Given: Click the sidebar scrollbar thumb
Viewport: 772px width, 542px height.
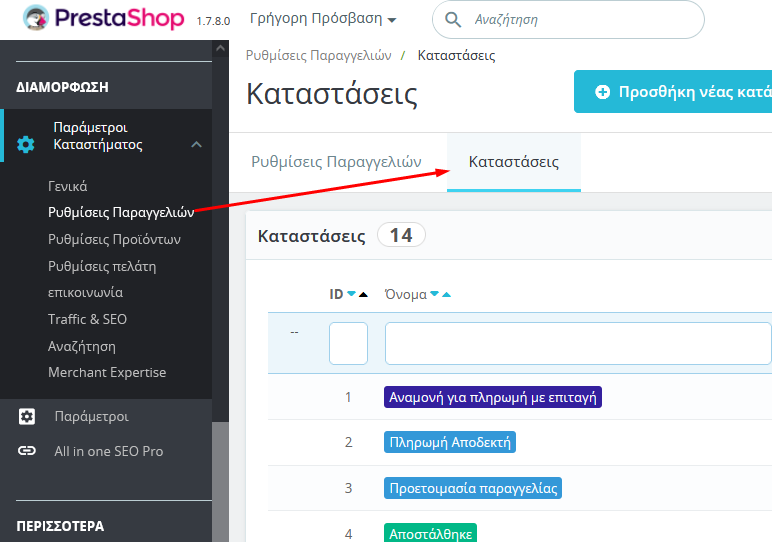Looking at the screenshot, I should [x=220, y=481].
